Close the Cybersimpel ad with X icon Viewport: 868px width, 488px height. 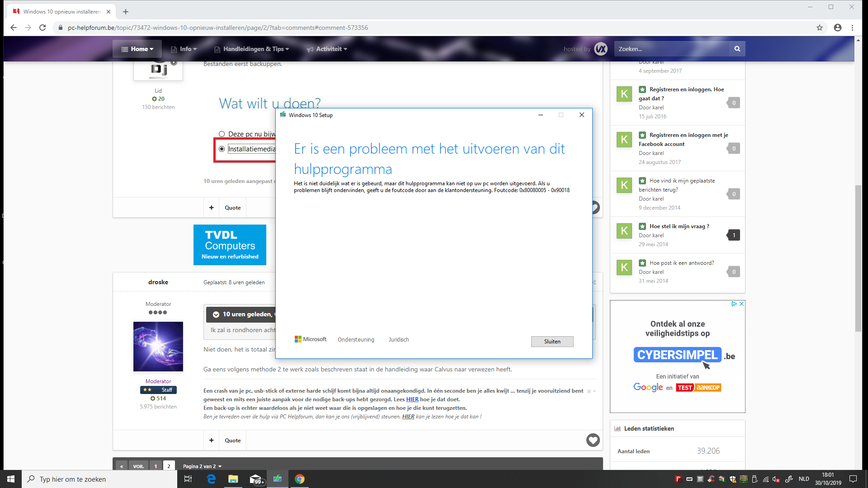(741, 304)
